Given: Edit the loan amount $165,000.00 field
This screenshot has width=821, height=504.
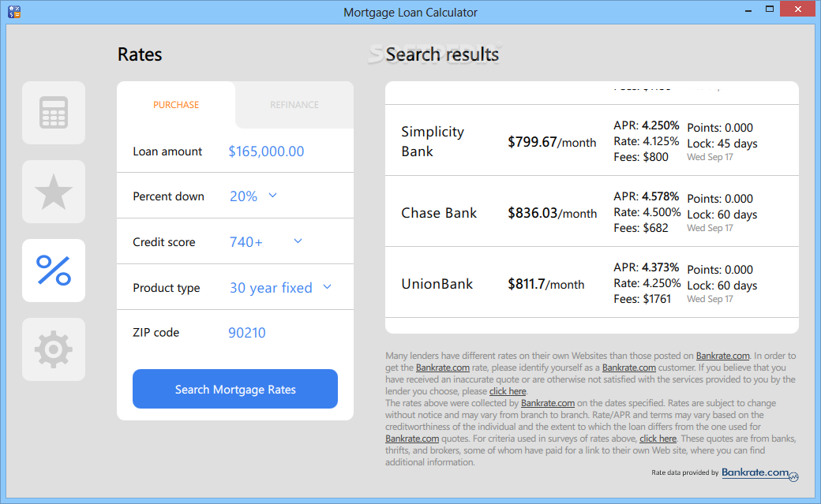Looking at the screenshot, I should point(266,151).
